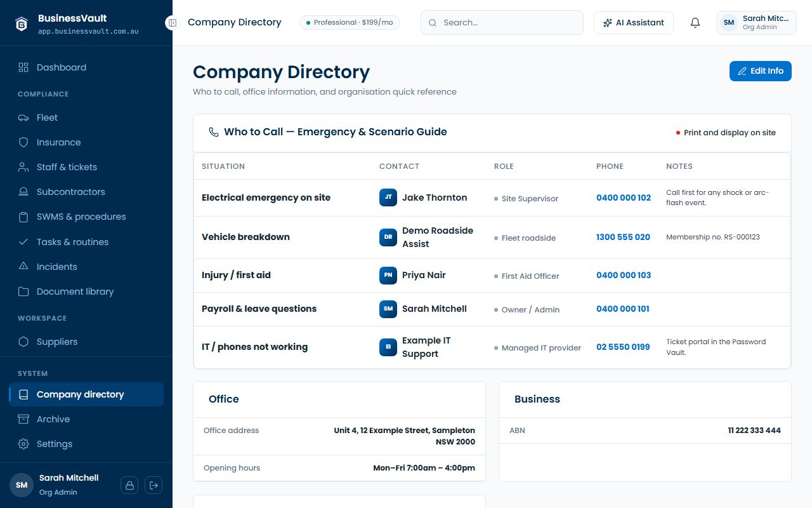Viewport: 812px width, 508px height.
Task: Call Jake Thornton at 0400 000 102
Action: pos(624,197)
